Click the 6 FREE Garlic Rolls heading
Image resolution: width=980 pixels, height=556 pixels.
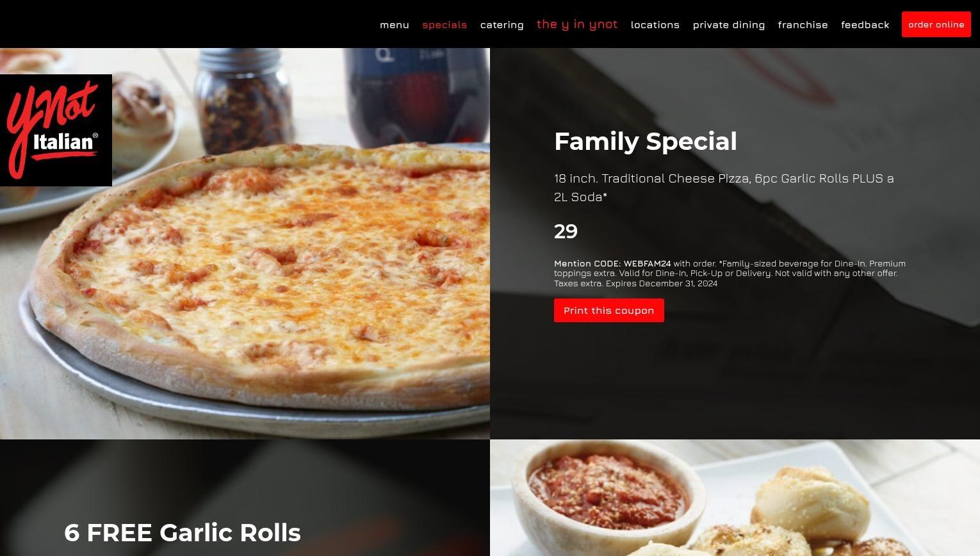(183, 533)
